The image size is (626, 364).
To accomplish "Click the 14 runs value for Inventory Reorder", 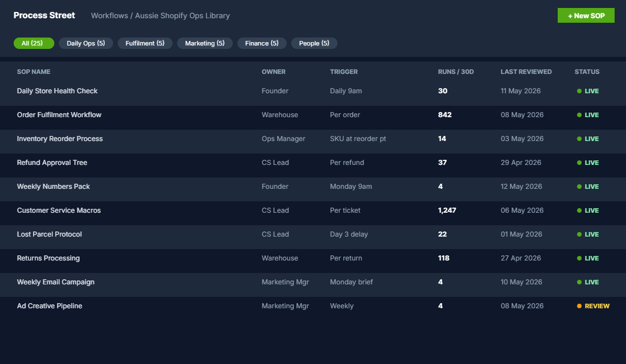I will (442, 139).
